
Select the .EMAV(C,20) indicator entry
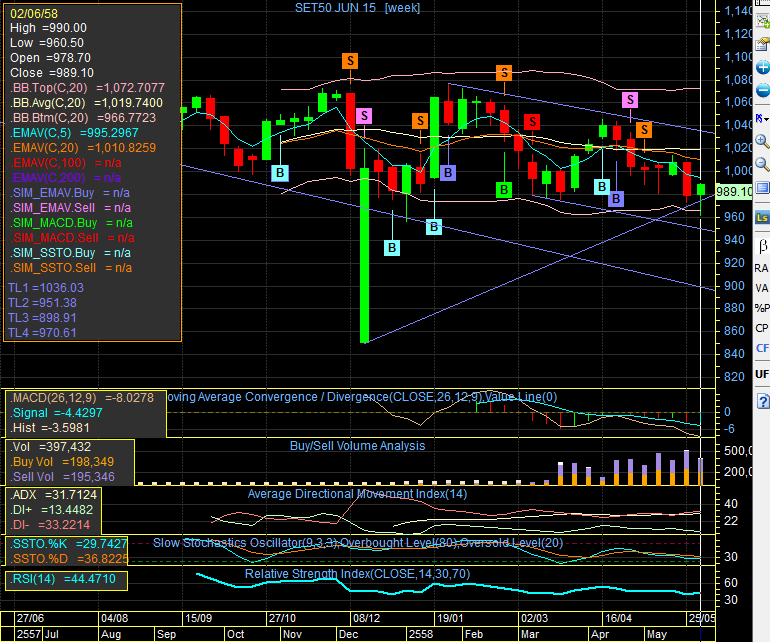click(x=83, y=148)
